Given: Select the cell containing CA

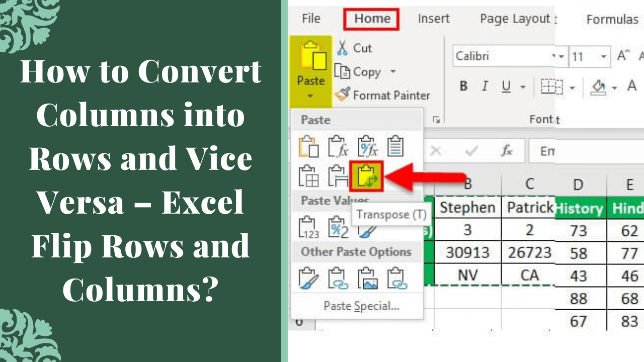Looking at the screenshot, I should (529, 275).
